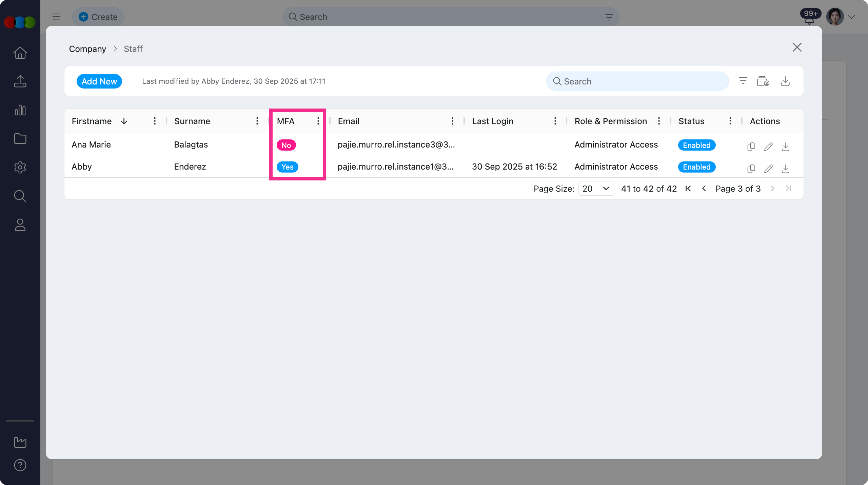Image resolution: width=868 pixels, height=485 pixels.
Task: Click the edit pencil icon for Abby Enderez
Action: (768, 169)
